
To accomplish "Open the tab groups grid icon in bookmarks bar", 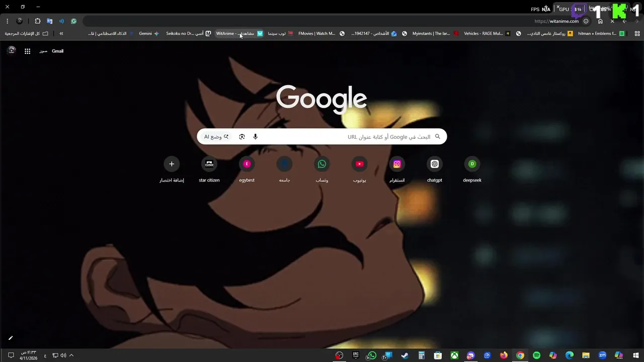I will pos(637,34).
